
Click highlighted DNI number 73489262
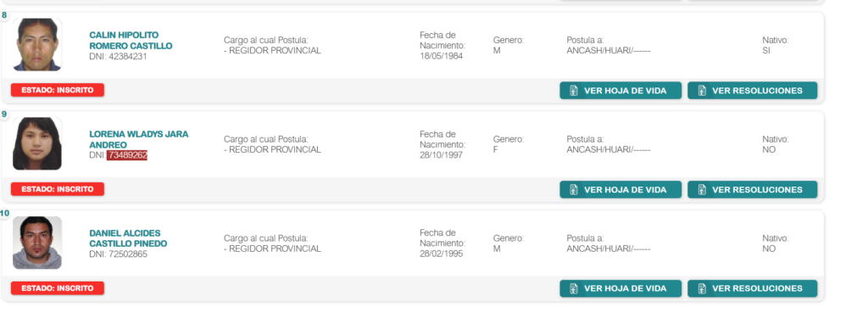pyautogui.click(x=127, y=155)
